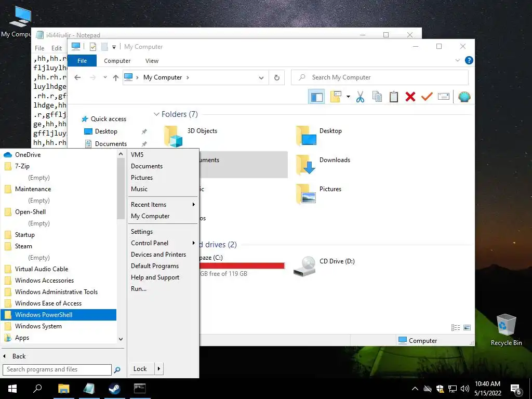Screen dimensions: 532x399
Task: Expand Control Panel submenu
Action: click(x=163, y=243)
